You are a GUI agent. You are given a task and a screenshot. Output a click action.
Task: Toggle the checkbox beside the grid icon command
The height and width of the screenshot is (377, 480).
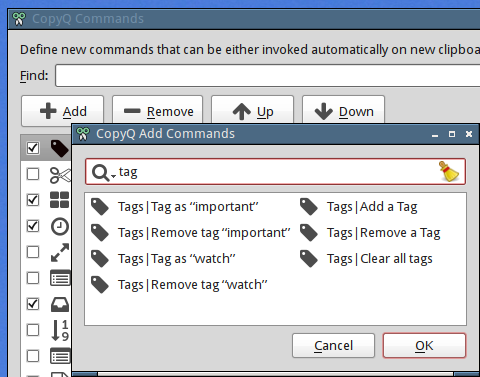coord(33,200)
